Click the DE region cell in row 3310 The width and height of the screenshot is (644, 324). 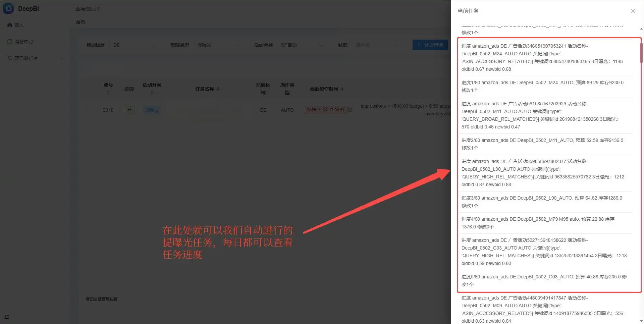263,110
